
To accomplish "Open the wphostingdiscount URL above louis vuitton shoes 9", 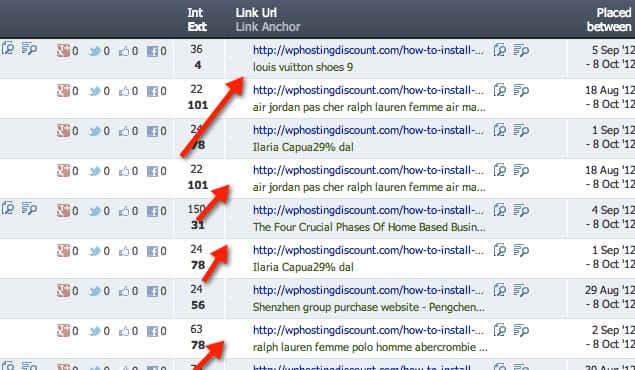I will coord(368,50).
